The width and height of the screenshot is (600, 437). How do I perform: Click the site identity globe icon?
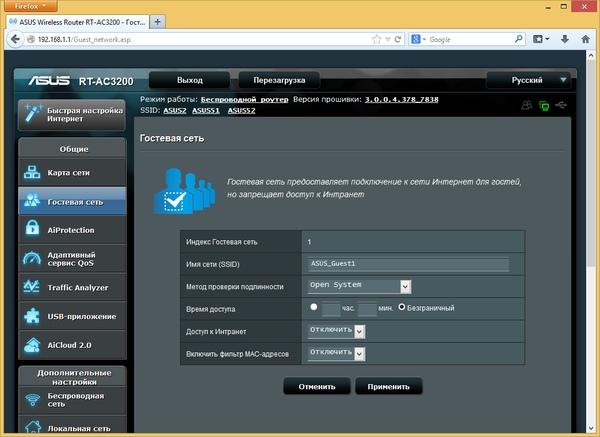[x=31, y=39]
